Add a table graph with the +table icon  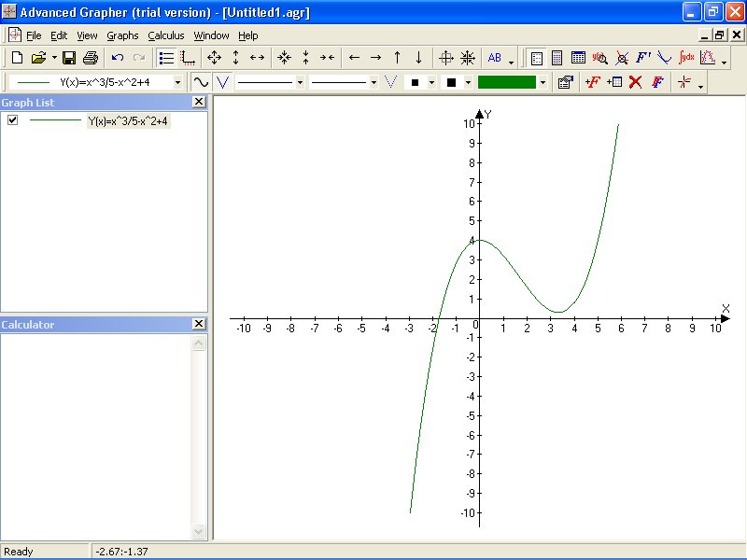(614, 82)
